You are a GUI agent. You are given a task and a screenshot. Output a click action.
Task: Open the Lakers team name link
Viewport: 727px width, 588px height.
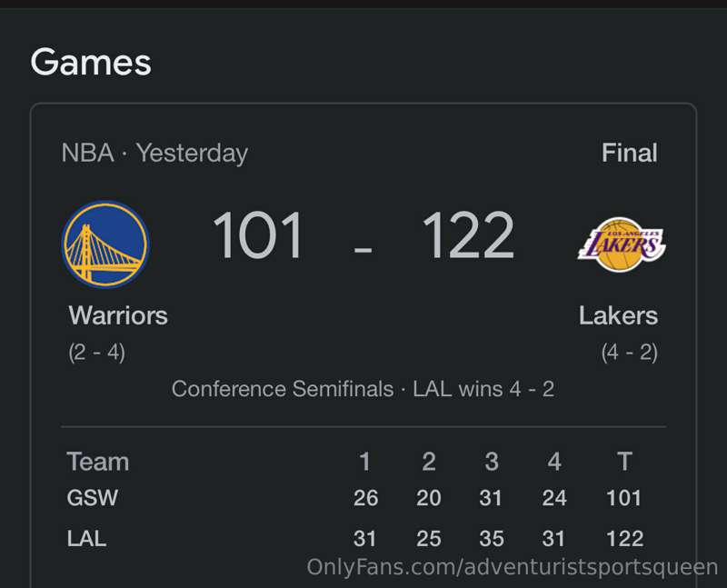tap(618, 315)
